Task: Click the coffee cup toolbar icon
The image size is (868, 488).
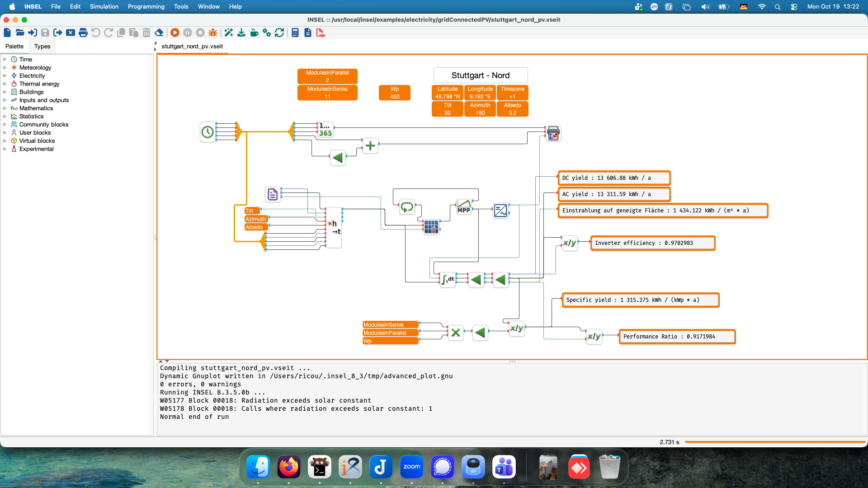Action: (254, 33)
